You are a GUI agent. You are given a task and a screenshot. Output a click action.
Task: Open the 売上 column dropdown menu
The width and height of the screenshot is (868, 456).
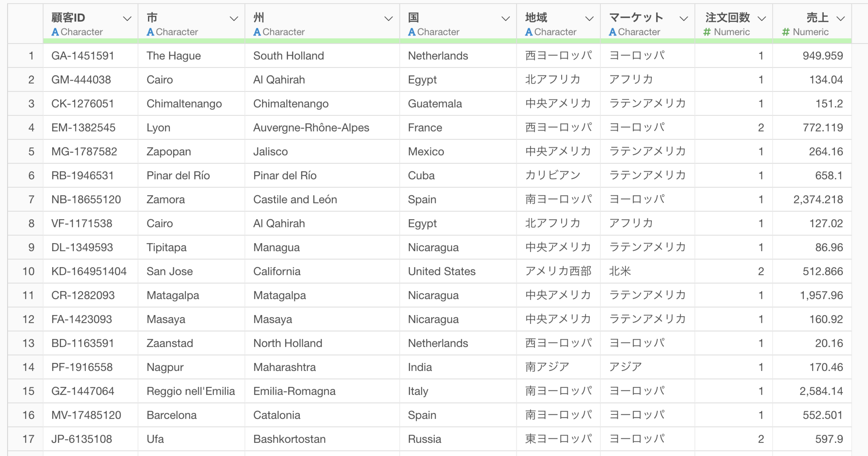[x=841, y=19]
